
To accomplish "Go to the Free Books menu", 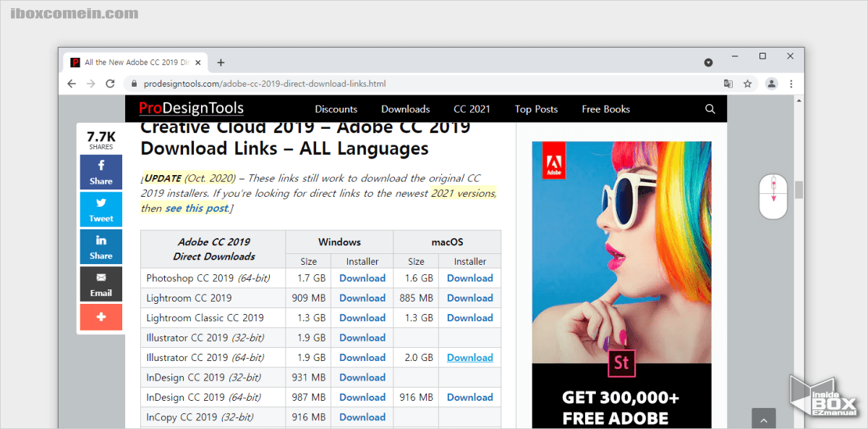I will (x=605, y=109).
